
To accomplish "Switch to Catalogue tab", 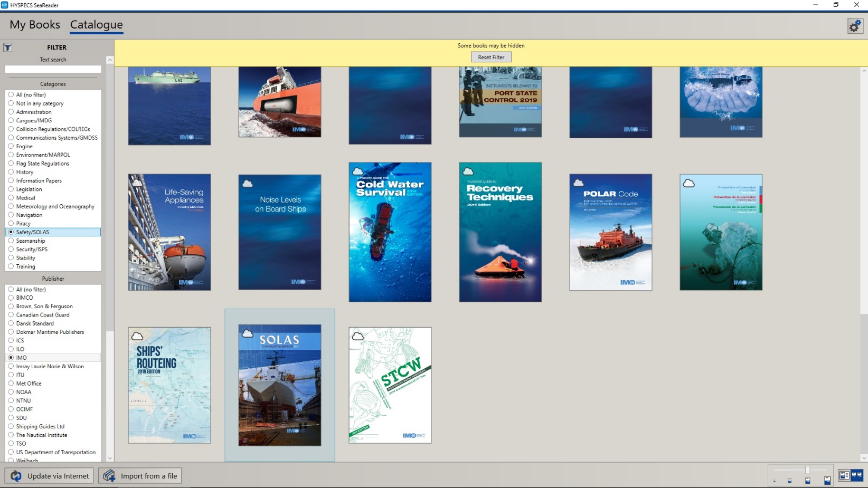I will point(97,25).
